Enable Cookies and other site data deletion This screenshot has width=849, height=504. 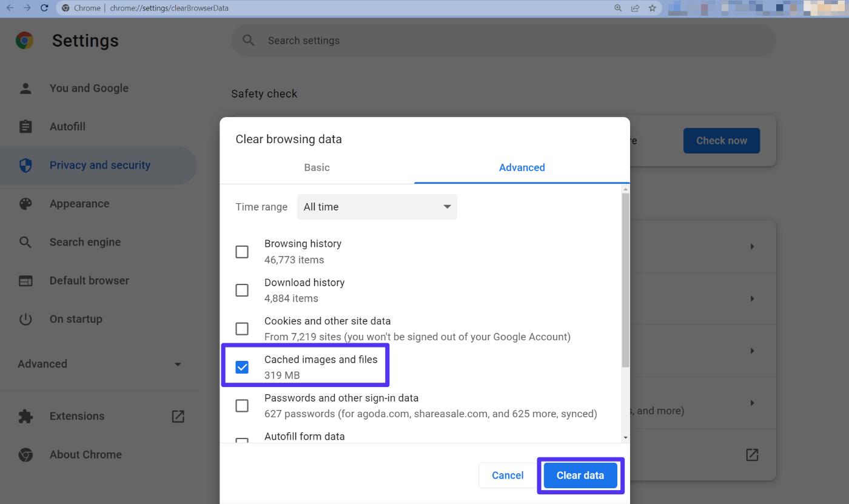coord(242,328)
